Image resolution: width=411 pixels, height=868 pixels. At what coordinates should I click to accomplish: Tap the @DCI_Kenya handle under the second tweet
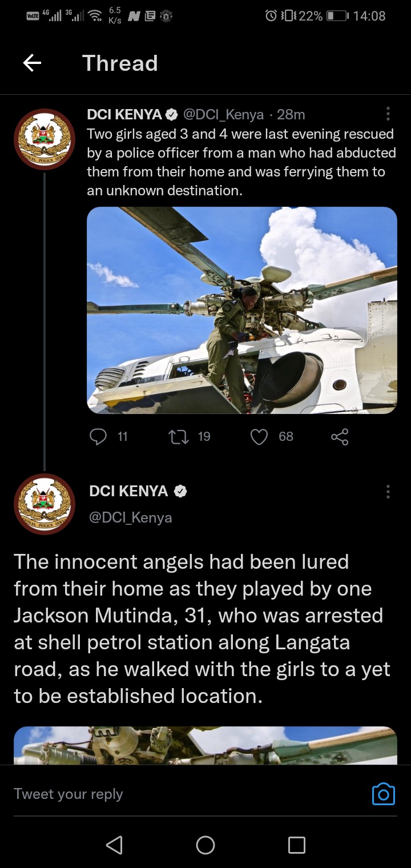(x=131, y=517)
